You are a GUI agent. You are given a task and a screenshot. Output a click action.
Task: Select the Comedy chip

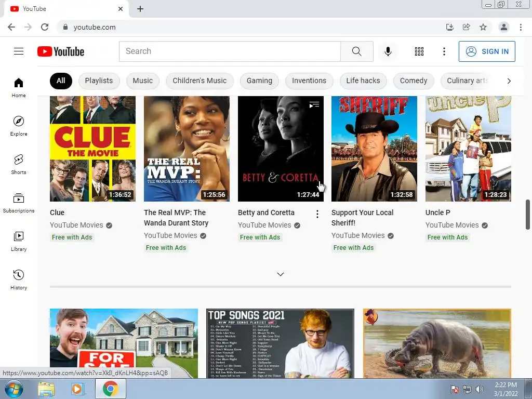click(414, 81)
